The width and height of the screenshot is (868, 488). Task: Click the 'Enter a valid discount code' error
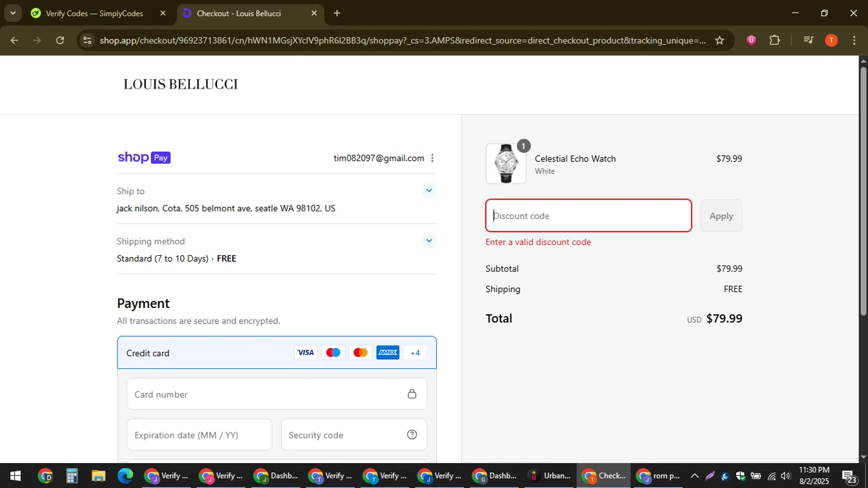538,242
